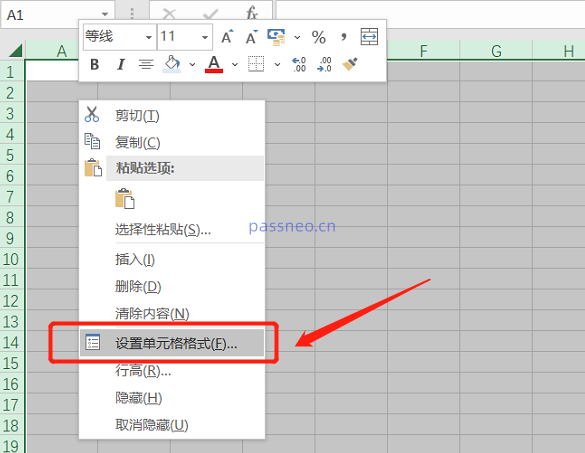Image resolution: width=585 pixels, height=453 pixels.
Task: Select row 10 header
Action: pyautogui.click(x=11, y=259)
